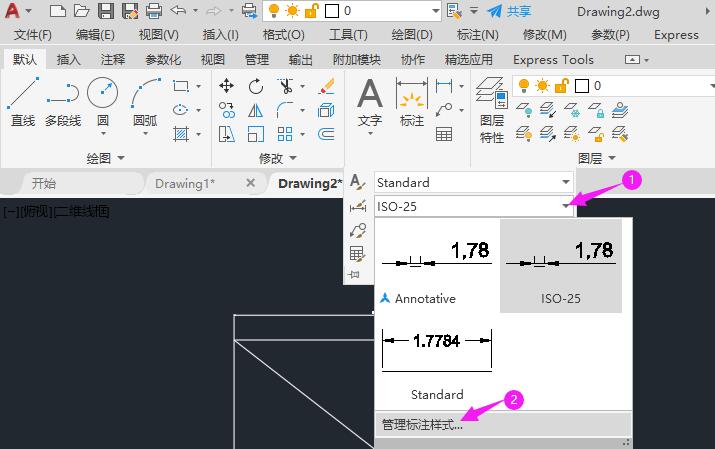
Task: Open the File (文件) menu
Action: click(x=32, y=35)
